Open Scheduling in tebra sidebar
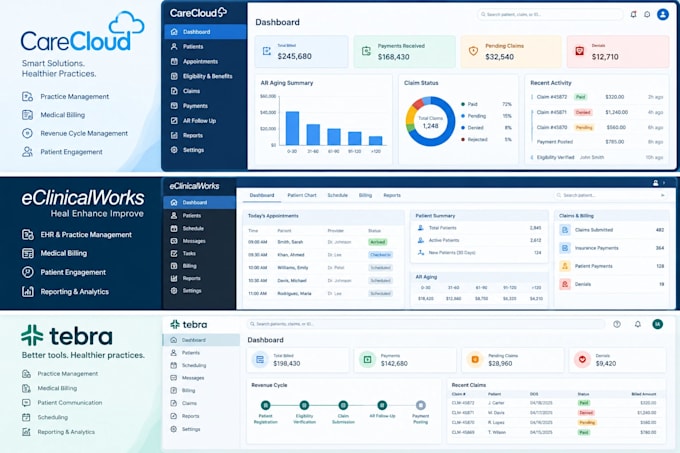The width and height of the screenshot is (680, 453). (201, 365)
